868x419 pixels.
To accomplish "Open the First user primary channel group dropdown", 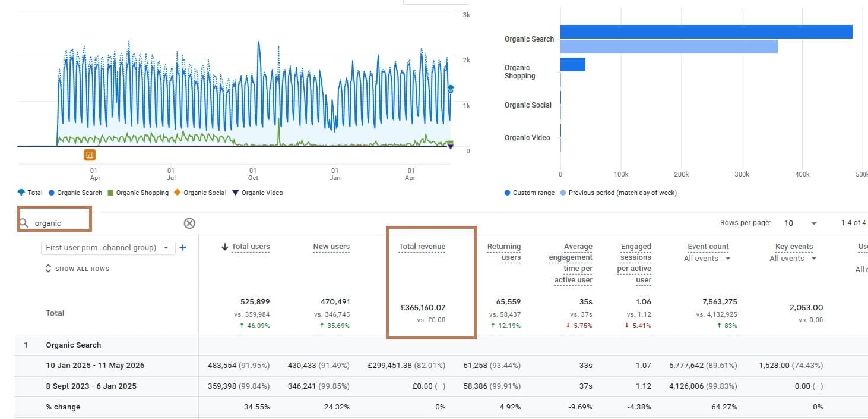I will click(108, 248).
